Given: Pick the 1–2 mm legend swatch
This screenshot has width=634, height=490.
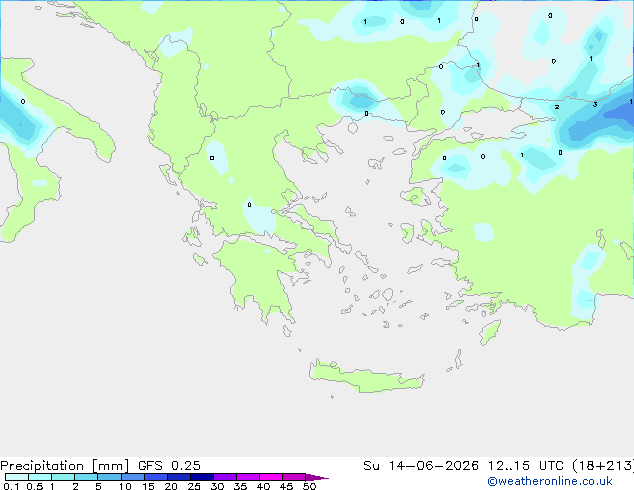Looking at the screenshot, I should pos(63,477).
